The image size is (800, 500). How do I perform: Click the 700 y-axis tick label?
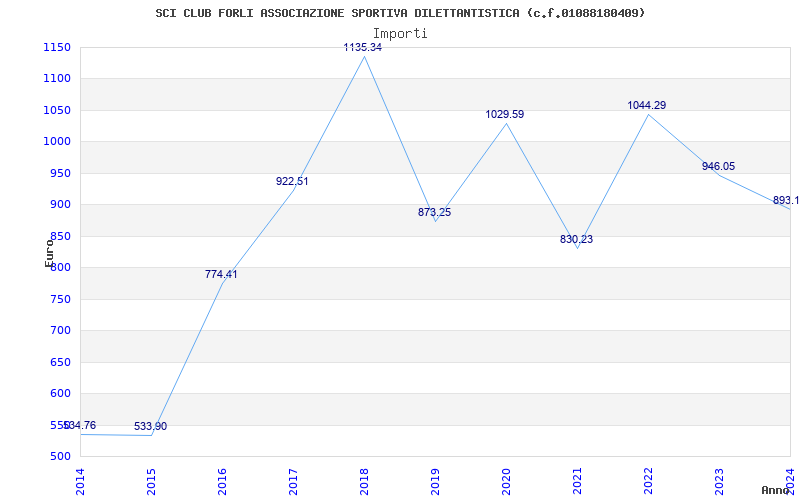(x=60, y=331)
